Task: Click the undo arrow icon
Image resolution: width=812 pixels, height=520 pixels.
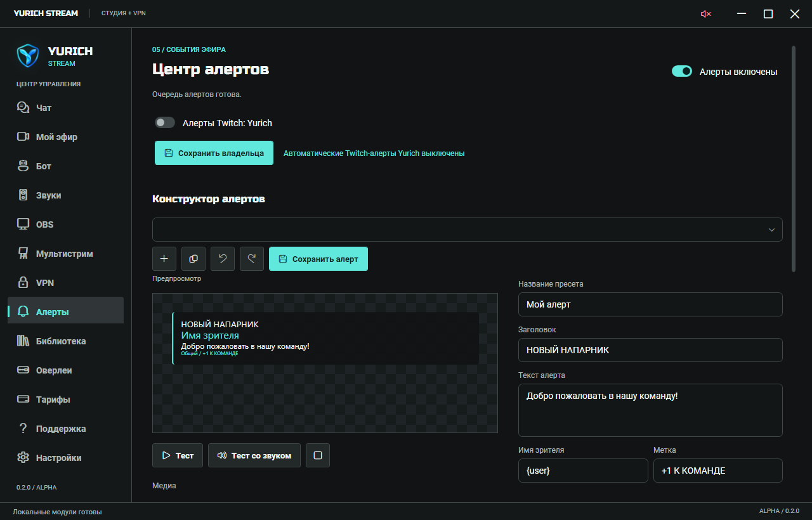Action: (223, 259)
